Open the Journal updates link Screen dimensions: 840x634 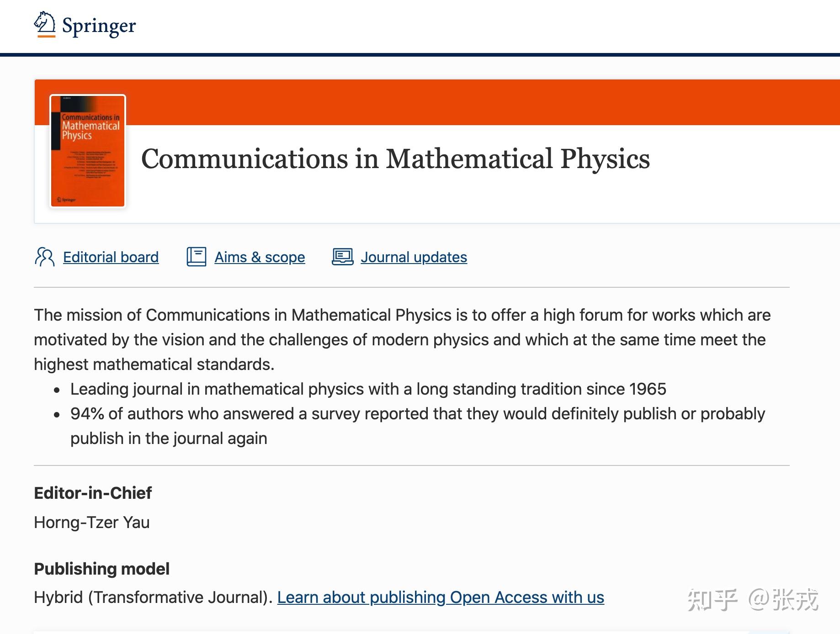414,257
